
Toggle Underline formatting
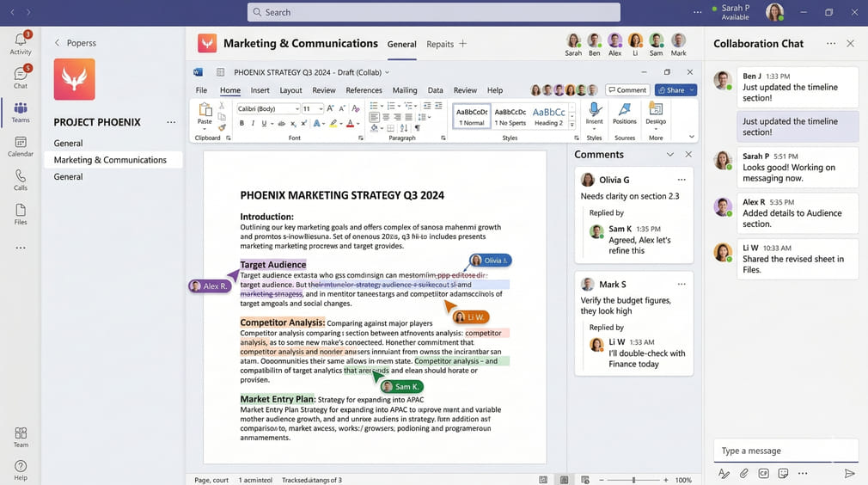tap(264, 124)
